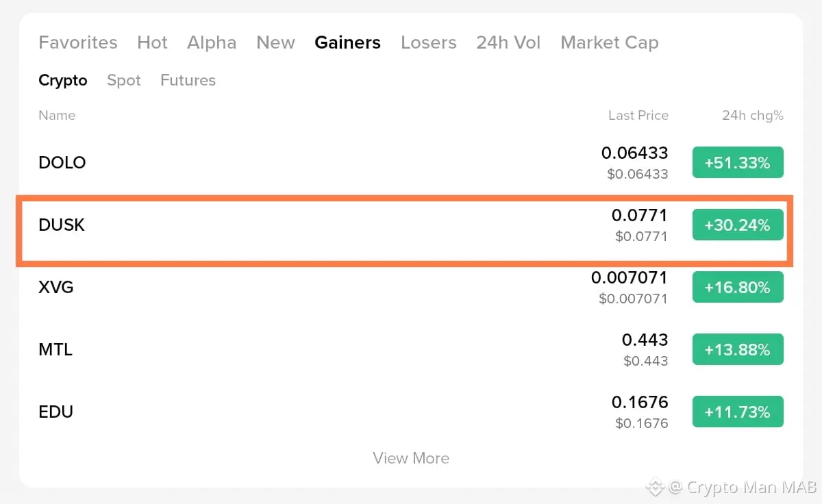Screen dimensions: 822x504
Task: Click DOLO's +51.33% change badge
Action: coord(738,163)
